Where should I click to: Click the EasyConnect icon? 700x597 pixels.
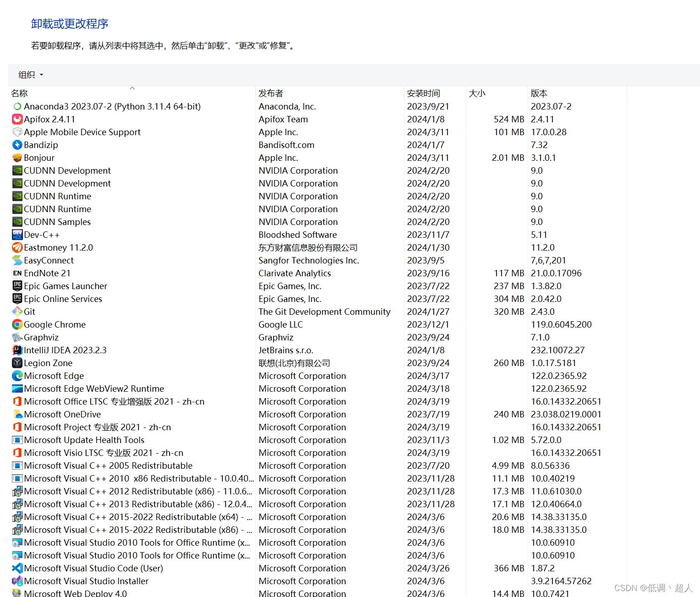[17, 260]
